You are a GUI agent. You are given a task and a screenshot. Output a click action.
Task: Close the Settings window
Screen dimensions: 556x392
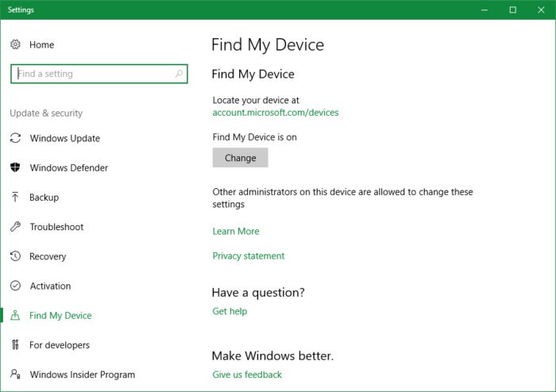pyautogui.click(x=541, y=10)
